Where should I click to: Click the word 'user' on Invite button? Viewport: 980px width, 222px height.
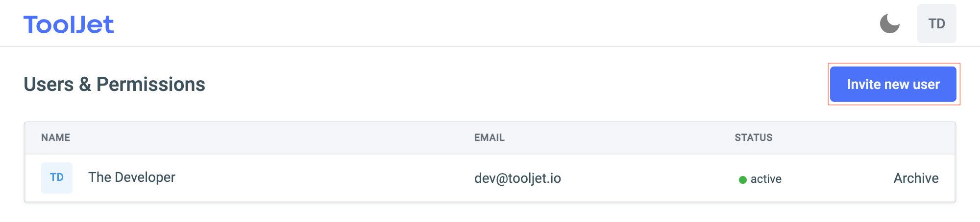(926, 84)
